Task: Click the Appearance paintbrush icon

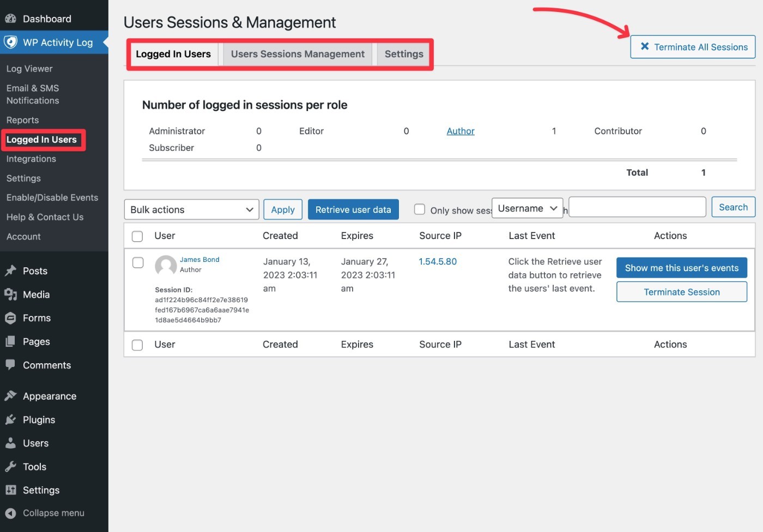Action: 10,396
